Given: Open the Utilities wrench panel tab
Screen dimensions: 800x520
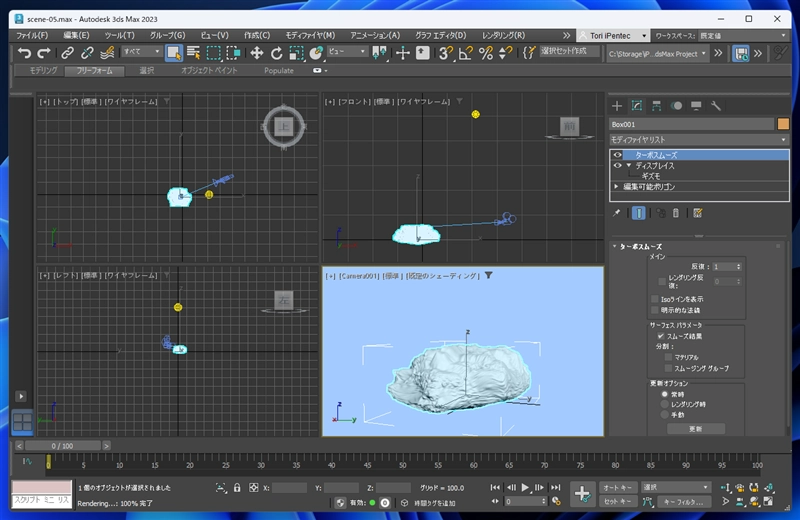Looking at the screenshot, I should [716, 106].
